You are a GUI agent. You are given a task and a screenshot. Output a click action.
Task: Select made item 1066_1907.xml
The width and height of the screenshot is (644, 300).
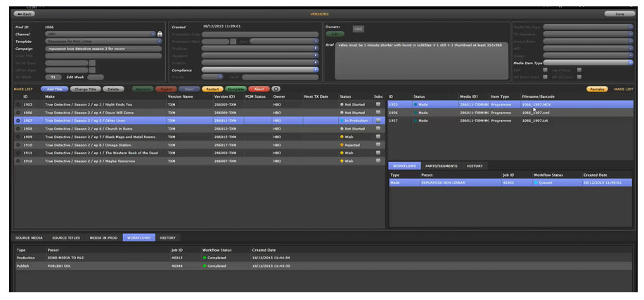click(510, 113)
